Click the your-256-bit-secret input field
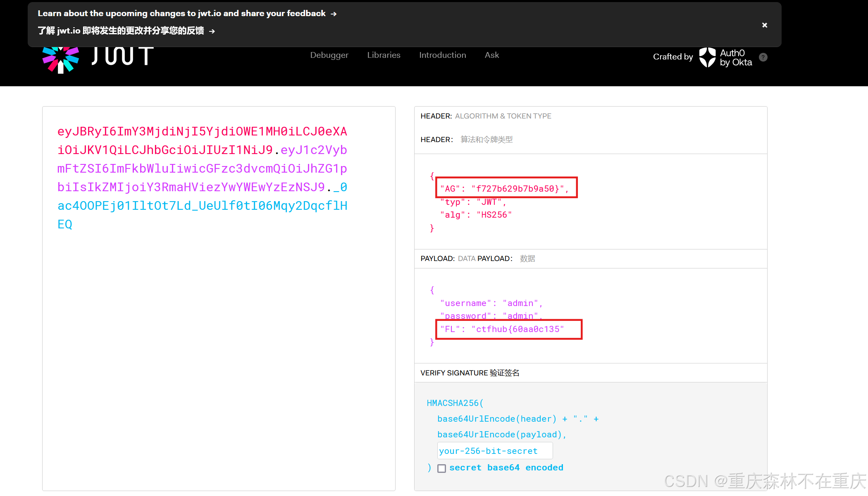The width and height of the screenshot is (868, 496). click(x=494, y=451)
